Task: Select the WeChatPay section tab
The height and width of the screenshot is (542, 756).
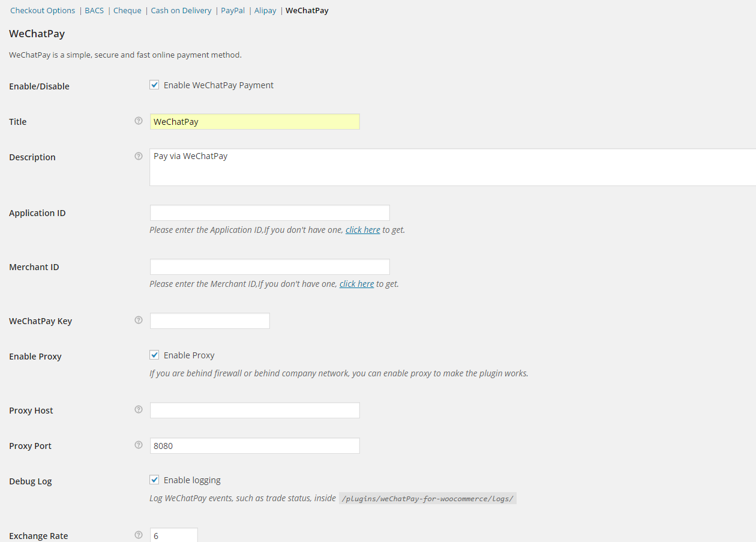Action: pyautogui.click(x=307, y=10)
